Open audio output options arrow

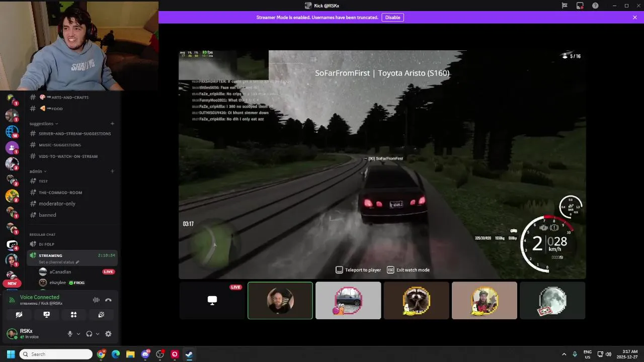[x=97, y=334]
